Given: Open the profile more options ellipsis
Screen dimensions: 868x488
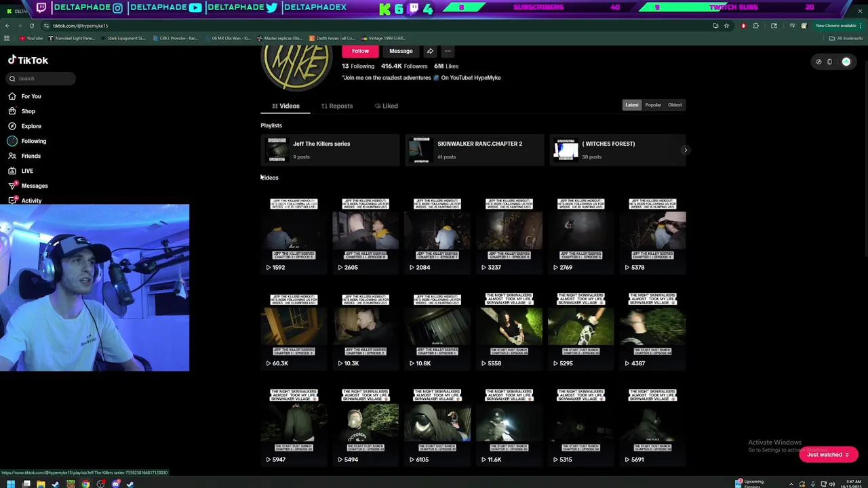Looking at the screenshot, I should (x=448, y=51).
